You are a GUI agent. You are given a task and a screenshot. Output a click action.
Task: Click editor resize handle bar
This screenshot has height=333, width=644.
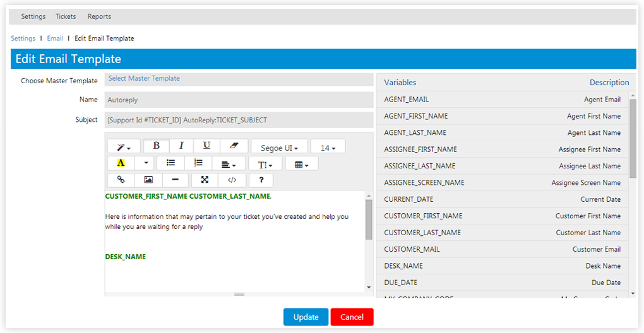click(x=239, y=294)
